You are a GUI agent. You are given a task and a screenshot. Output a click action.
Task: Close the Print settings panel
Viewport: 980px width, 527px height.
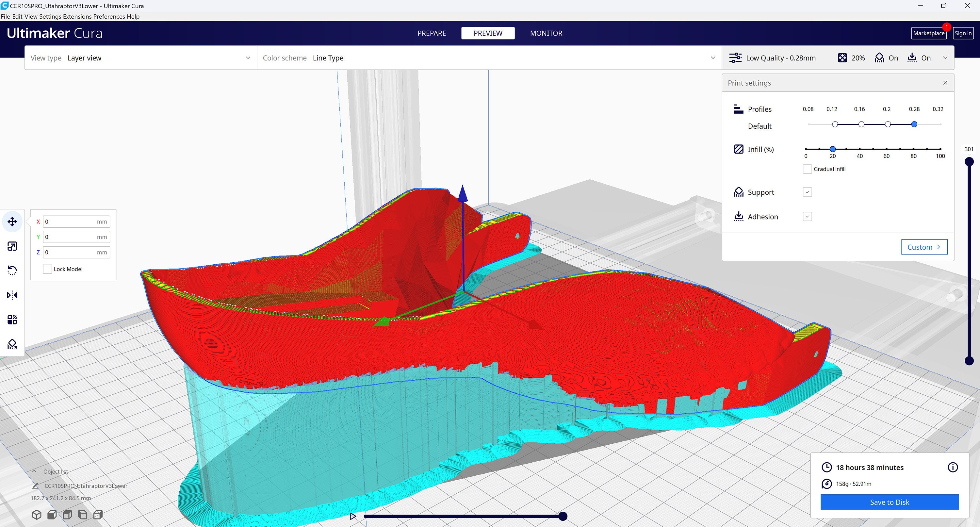coord(945,83)
